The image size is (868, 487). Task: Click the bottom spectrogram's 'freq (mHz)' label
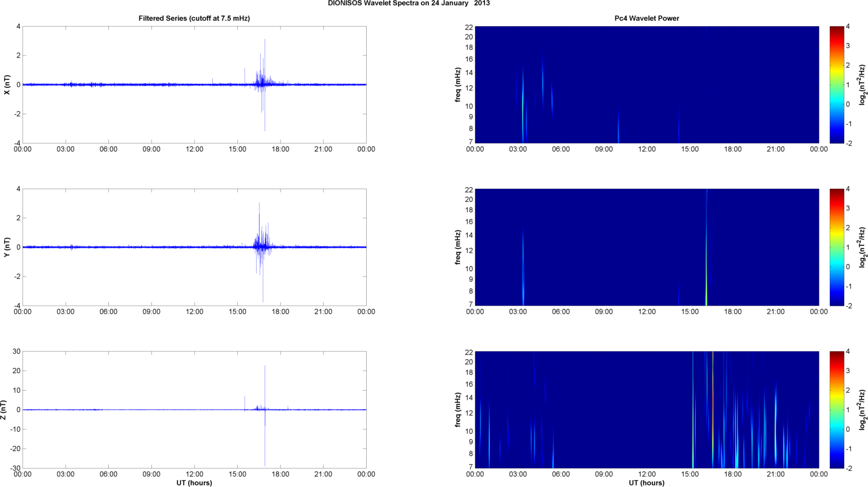(x=458, y=410)
